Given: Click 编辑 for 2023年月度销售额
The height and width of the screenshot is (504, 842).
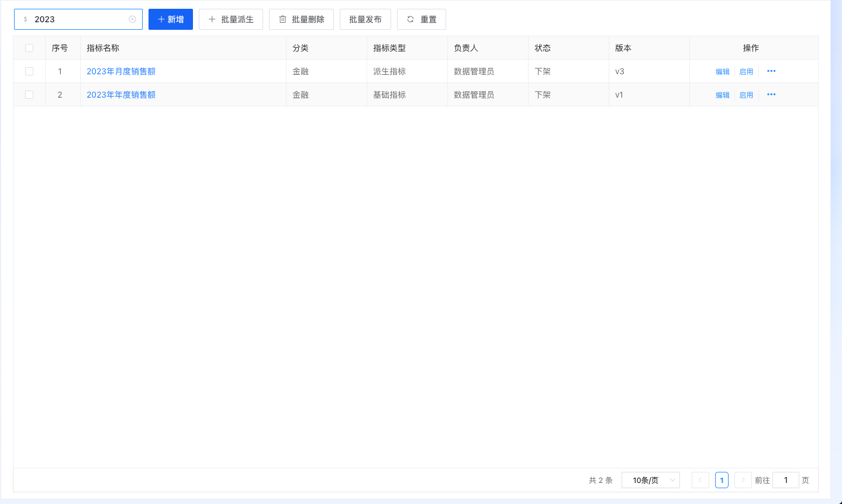Looking at the screenshot, I should pyautogui.click(x=722, y=71).
